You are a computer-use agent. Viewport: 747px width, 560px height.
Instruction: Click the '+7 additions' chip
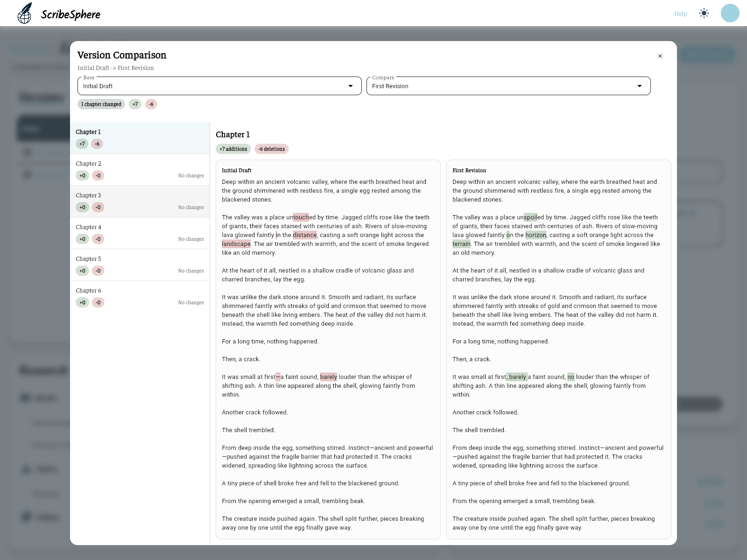tap(233, 149)
